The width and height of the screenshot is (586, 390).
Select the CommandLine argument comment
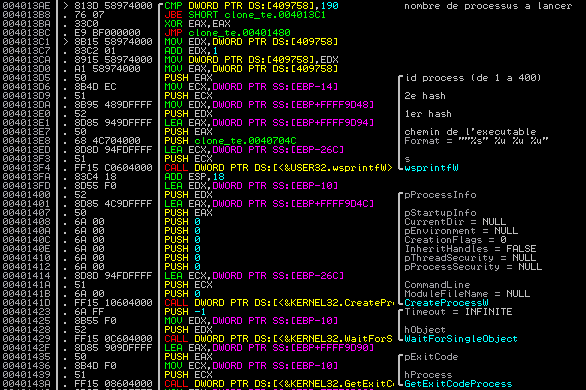[437, 285]
